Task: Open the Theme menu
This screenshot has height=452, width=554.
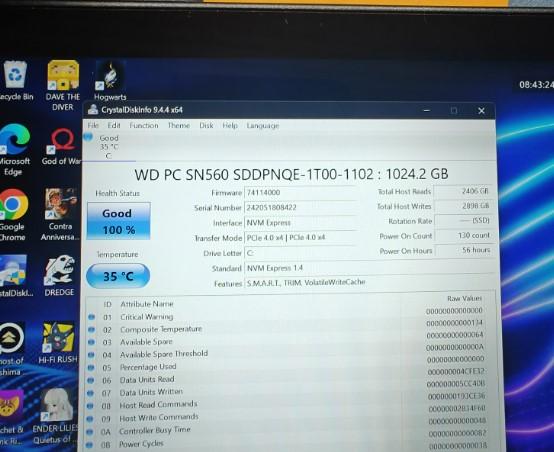Action: (x=178, y=125)
